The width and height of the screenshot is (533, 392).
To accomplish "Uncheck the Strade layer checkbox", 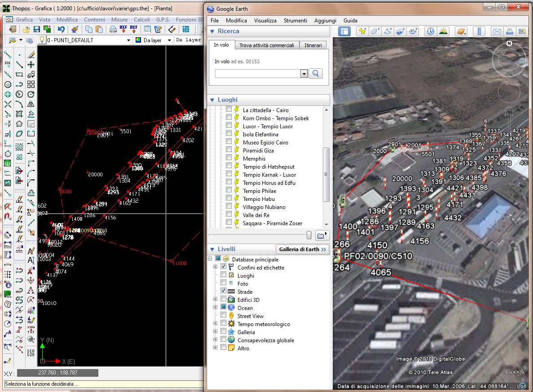I will tap(223, 291).
